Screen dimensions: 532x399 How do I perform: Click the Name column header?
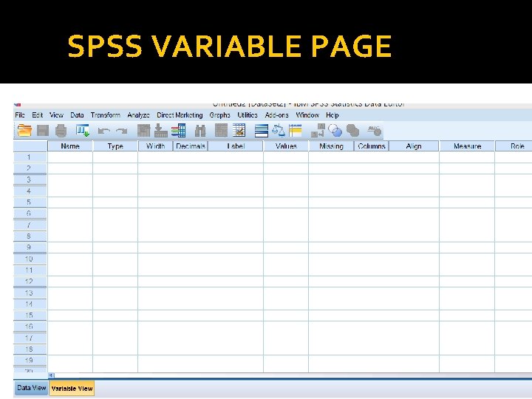tap(70, 146)
